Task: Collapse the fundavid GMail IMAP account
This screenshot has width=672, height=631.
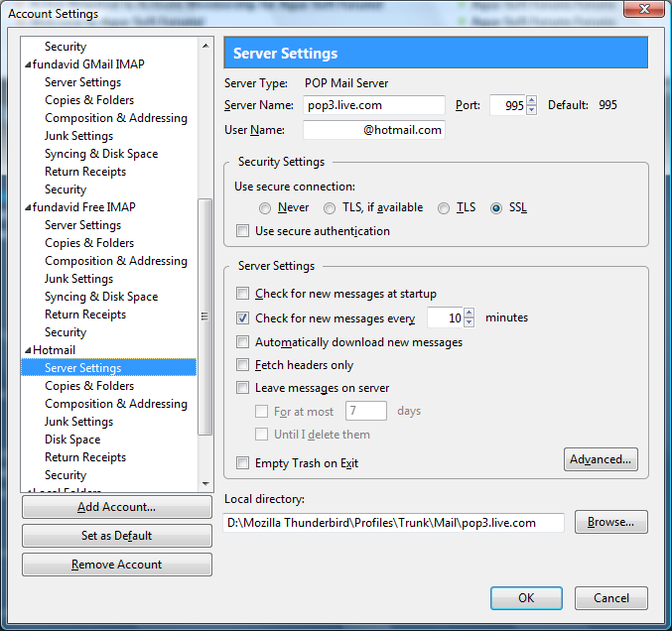Action: coord(27,64)
